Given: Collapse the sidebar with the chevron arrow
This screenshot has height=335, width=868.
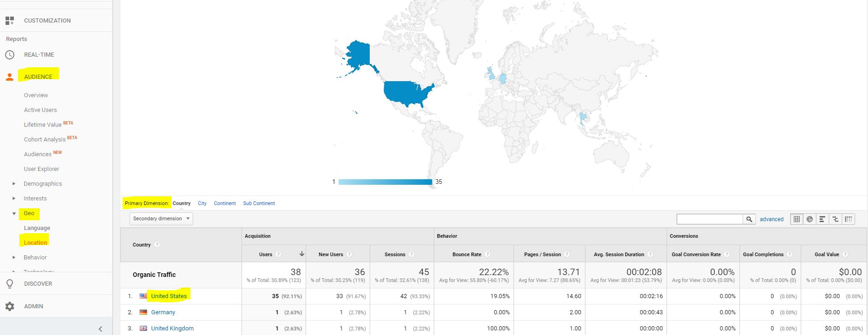Looking at the screenshot, I should (x=100, y=329).
